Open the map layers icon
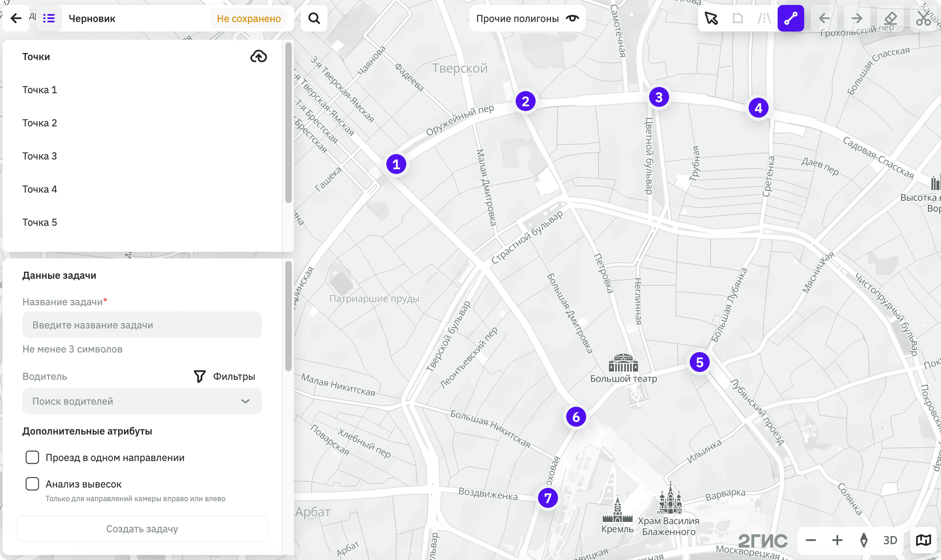This screenshot has width=941, height=560. (924, 540)
